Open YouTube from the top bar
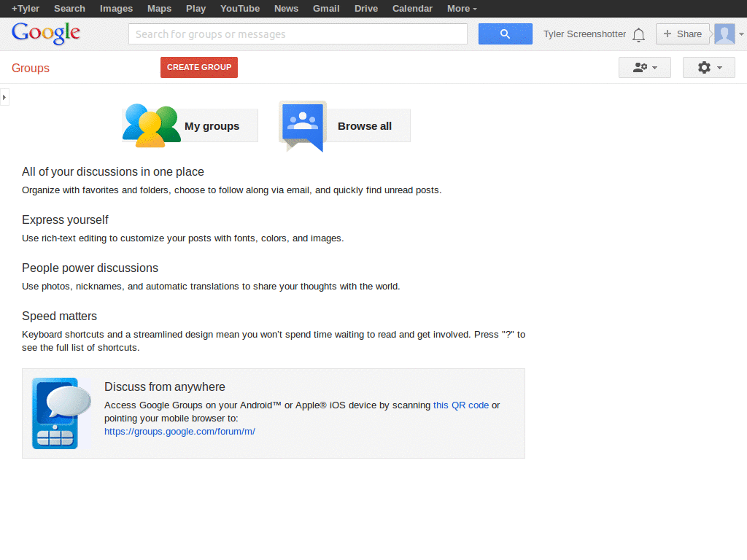The height and width of the screenshot is (560, 747). tap(239, 9)
